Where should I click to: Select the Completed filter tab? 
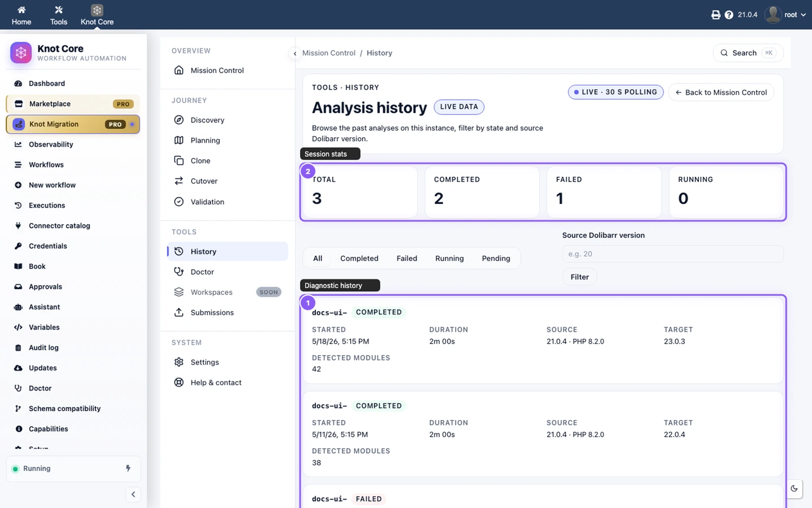(359, 259)
